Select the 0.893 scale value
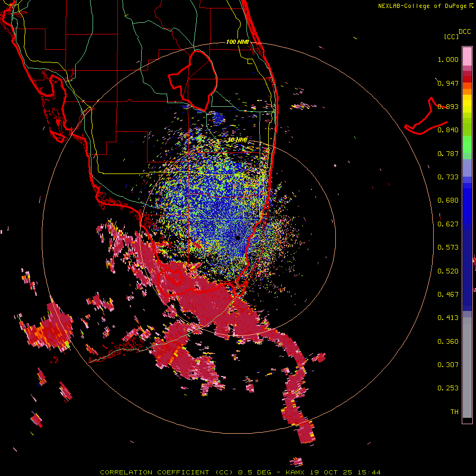The height and width of the screenshot is (476, 476). tap(448, 106)
